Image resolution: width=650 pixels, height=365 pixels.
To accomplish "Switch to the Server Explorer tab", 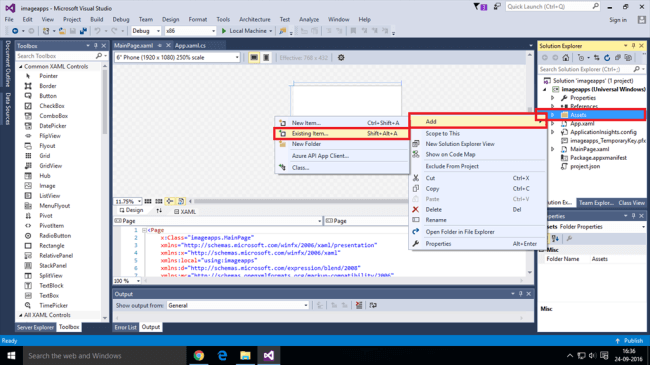I will [35, 327].
